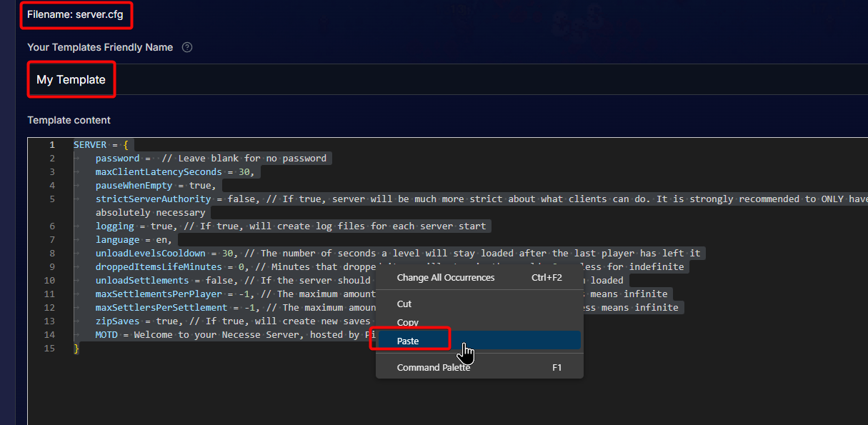Select Paste from the context menu
868x425 pixels.
pyautogui.click(x=408, y=341)
